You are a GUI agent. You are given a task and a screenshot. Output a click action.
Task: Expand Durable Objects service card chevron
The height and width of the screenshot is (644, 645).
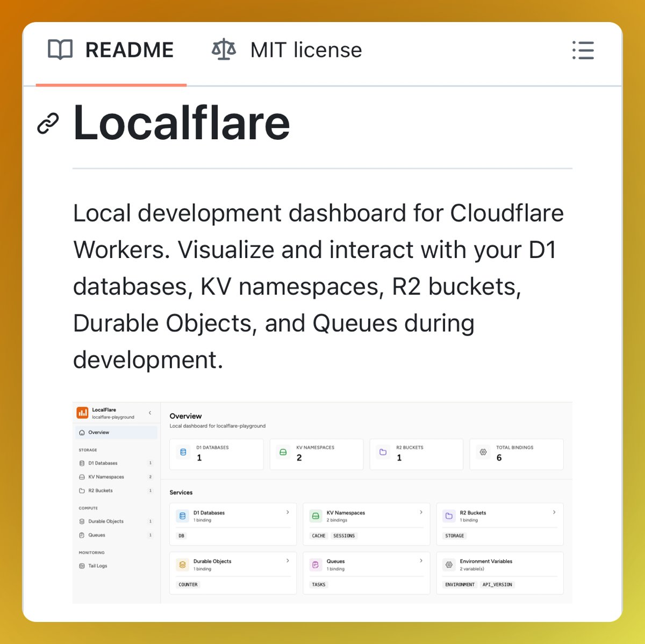pos(288,561)
